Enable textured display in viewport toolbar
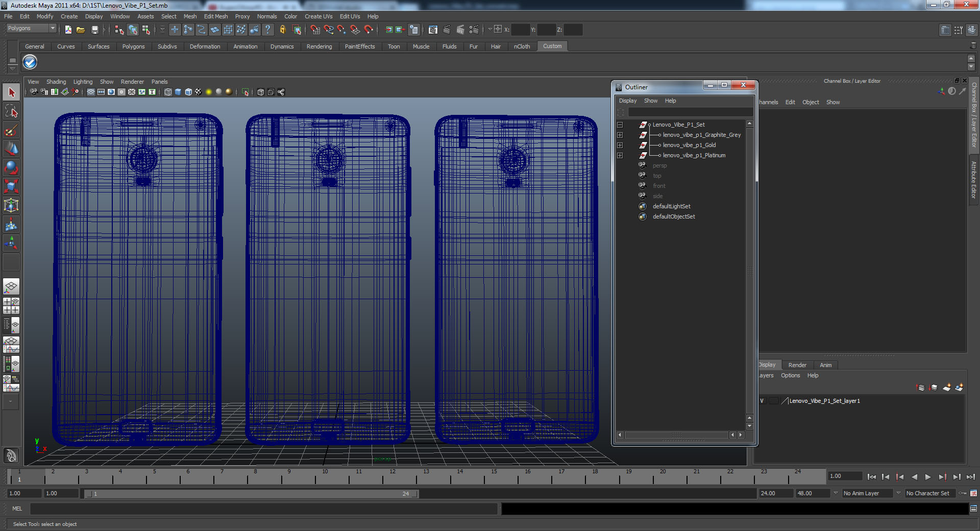 click(x=198, y=92)
